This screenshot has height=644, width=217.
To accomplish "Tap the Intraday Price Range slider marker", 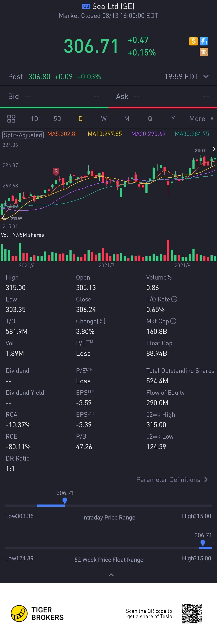I will tap(65, 501).
